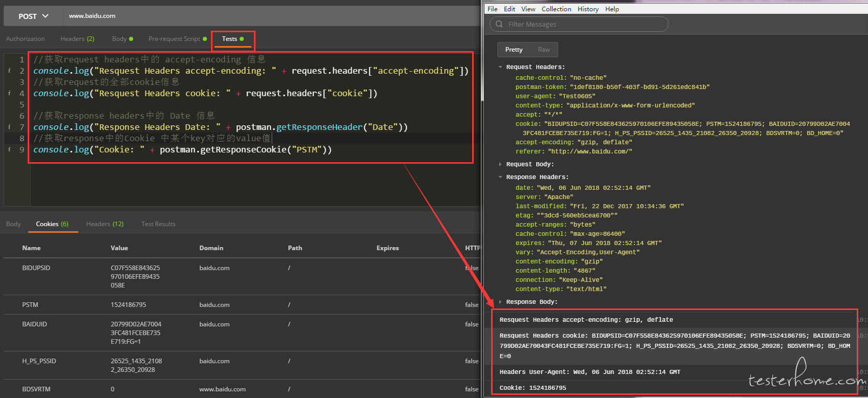Open the Pre-request Script tab

[174, 39]
